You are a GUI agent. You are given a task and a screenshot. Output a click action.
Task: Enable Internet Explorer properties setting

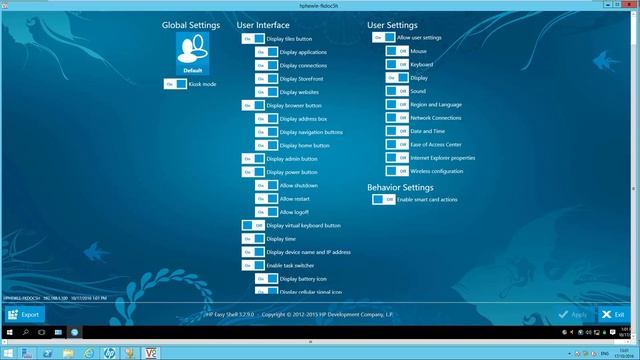point(397,158)
